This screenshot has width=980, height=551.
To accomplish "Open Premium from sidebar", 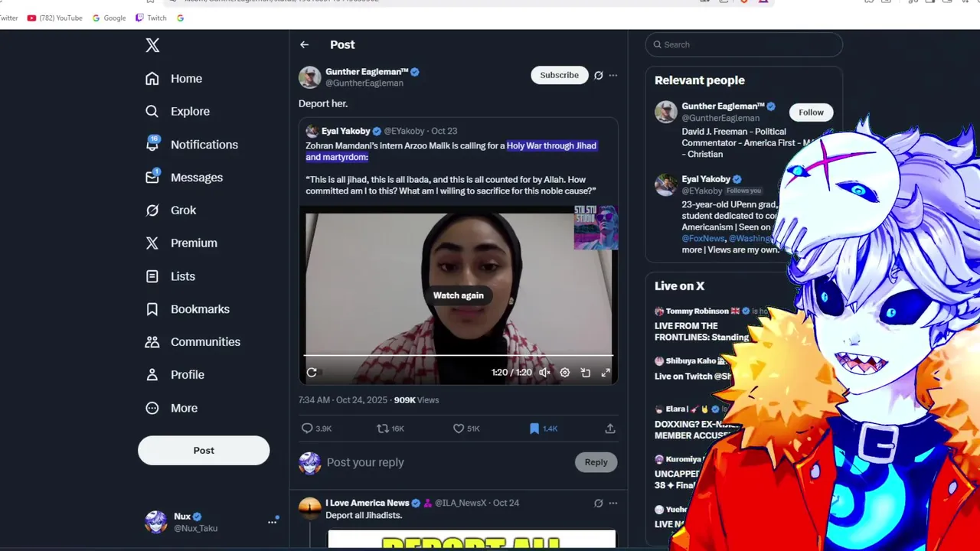I will (182, 243).
